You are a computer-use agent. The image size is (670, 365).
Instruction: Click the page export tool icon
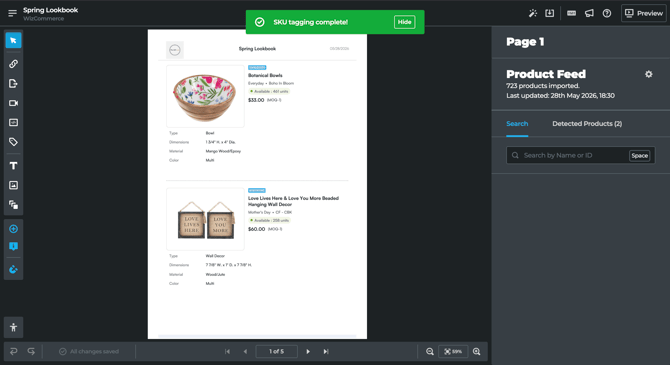[x=13, y=83]
